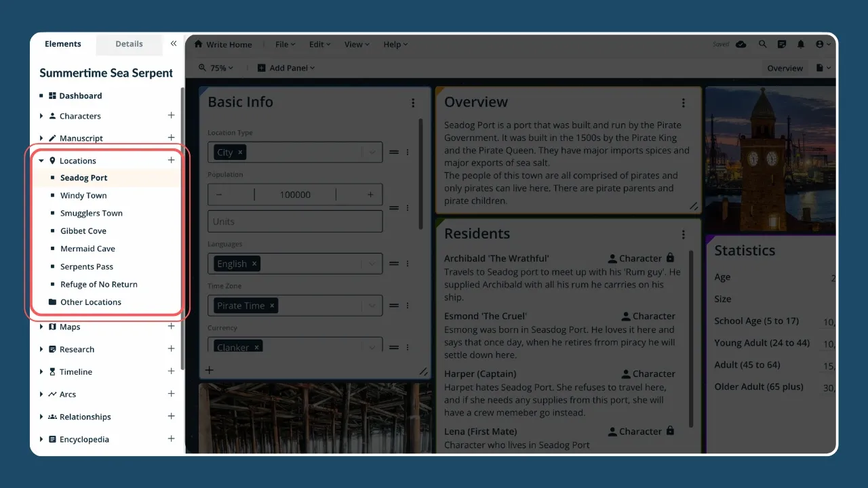Expand the Add Panel dropdown

point(286,68)
